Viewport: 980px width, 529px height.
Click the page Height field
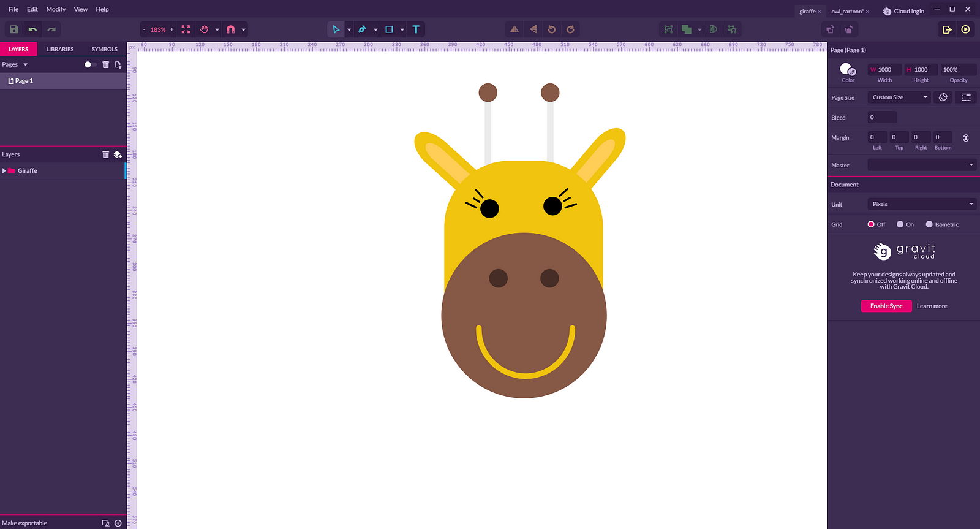pyautogui.click(x=921, y=69)
